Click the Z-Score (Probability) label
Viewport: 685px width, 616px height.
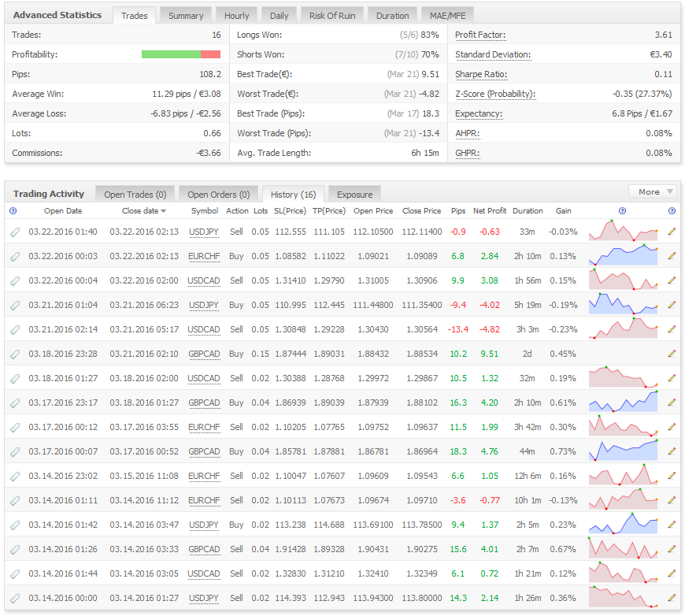pyautogui.click(x=495, y=94)
